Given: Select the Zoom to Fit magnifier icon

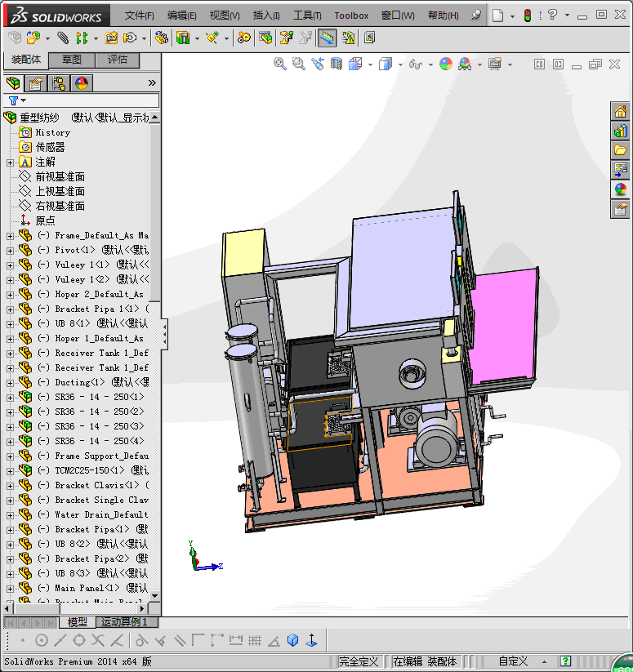Looking at the screenshot, I should point(280,64).
